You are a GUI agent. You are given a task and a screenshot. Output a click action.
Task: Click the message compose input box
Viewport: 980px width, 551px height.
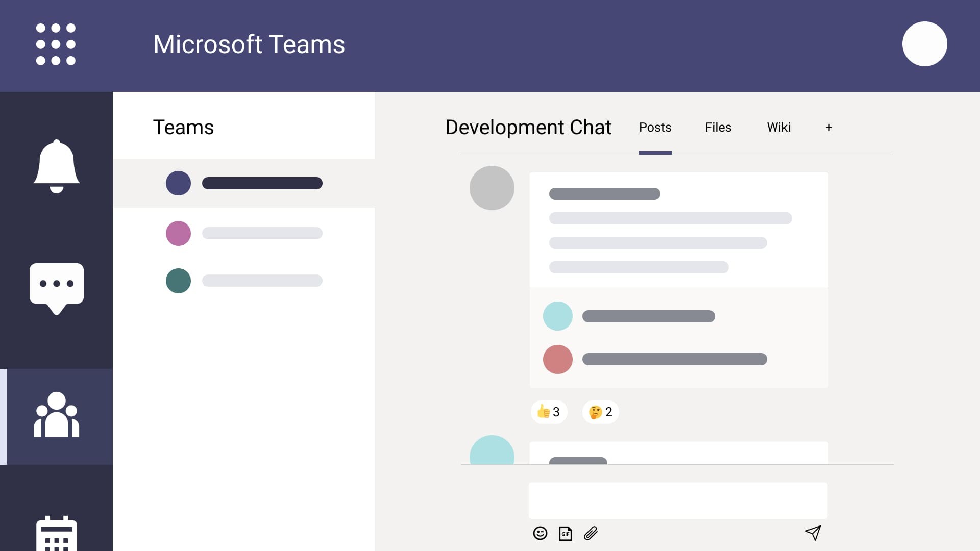[x=678, y=500]
